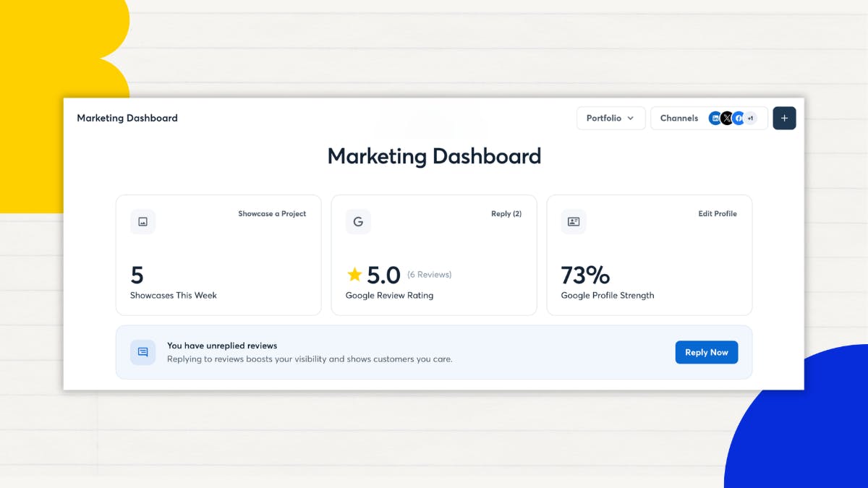Click the Reply (2) link

(506, 214)
